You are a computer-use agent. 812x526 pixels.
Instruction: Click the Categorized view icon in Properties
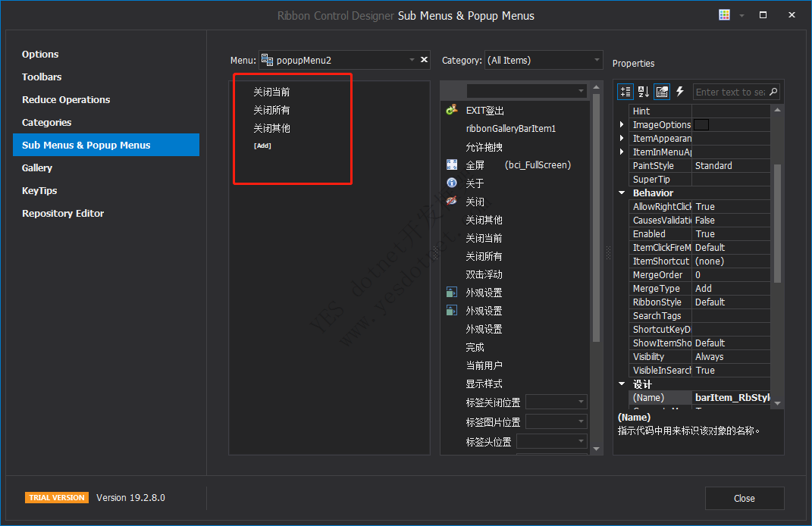pos(625,92)
